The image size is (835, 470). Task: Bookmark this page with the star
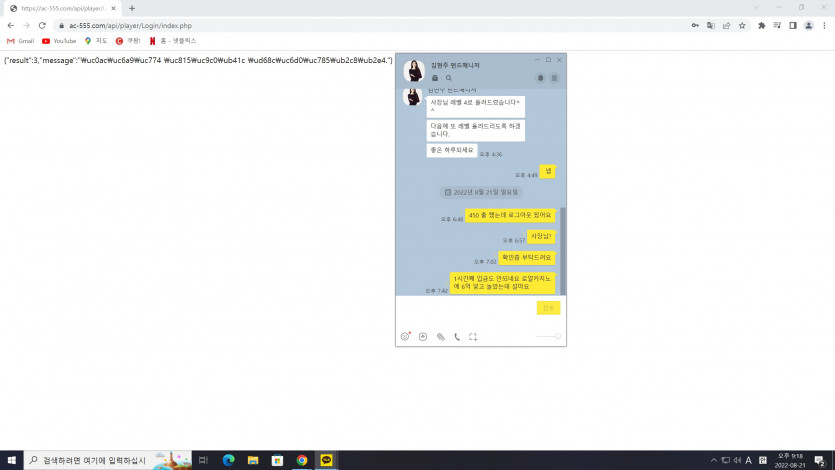(x=742, y=26)
